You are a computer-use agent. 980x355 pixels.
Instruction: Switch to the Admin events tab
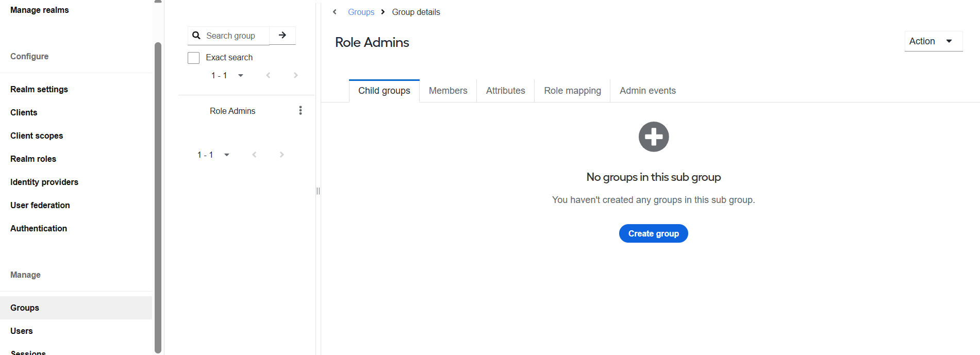click(647, 91)
